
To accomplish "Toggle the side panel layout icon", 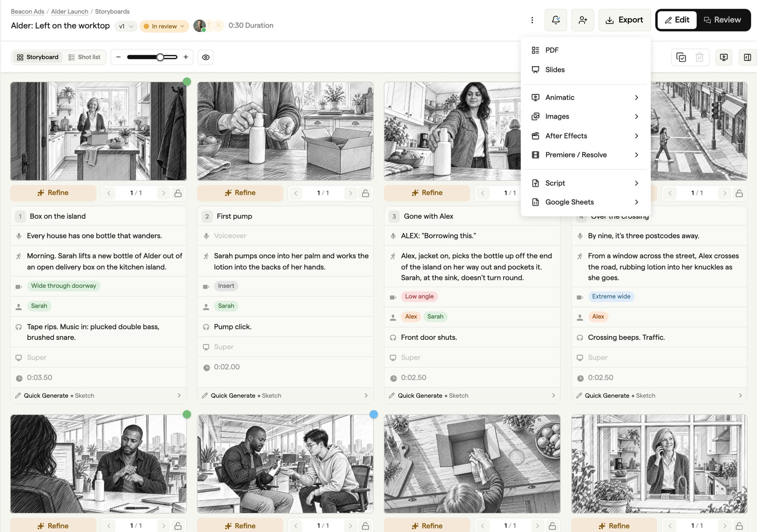I will pos(747,58).
